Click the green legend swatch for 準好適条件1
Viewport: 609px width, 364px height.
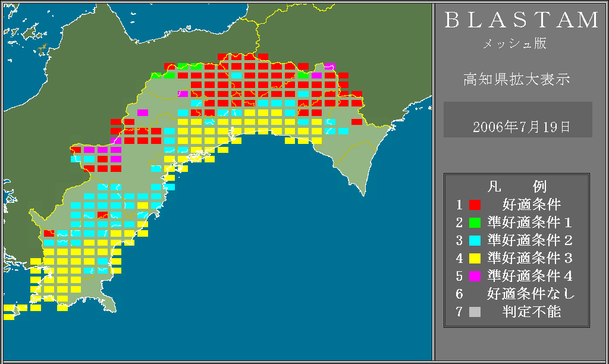[x=475, y=222]
